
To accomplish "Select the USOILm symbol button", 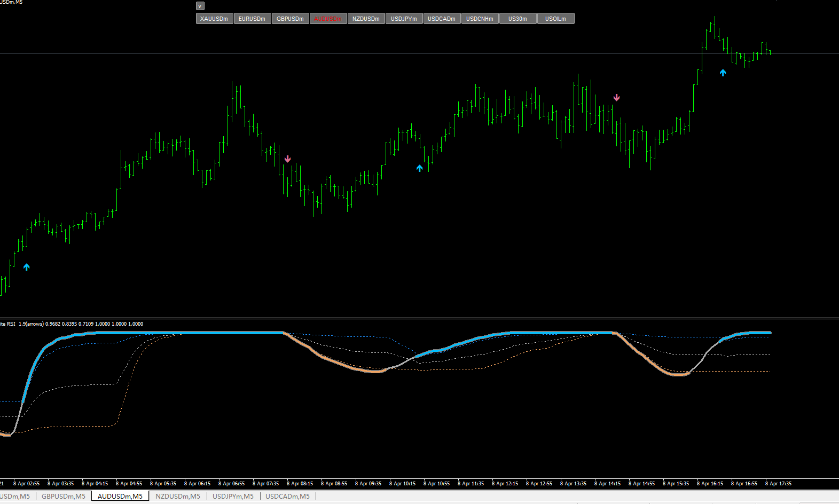I will click(555, 19).
